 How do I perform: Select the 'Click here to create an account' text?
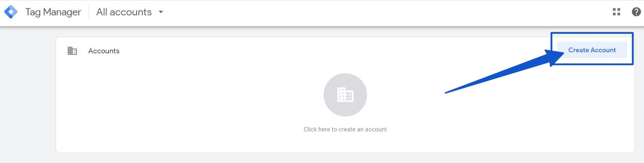345,129
